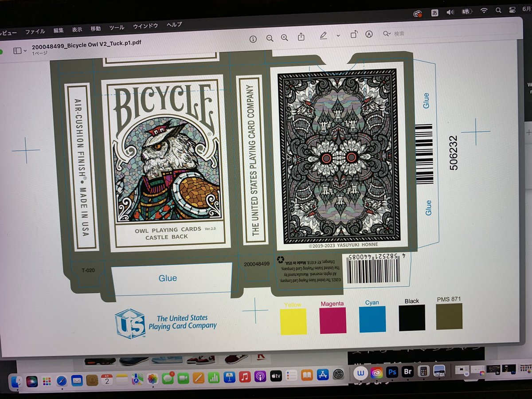532x399 pixels.
Task: Click the T-020 label on the tuck box
Action: coord(88,270)
